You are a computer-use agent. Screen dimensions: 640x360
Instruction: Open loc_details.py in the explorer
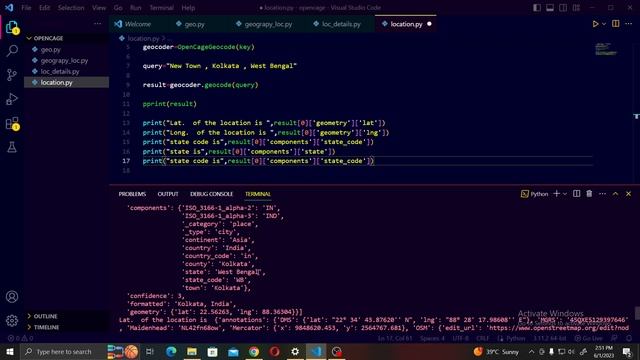pyautogui.click(x=60, y=71)
